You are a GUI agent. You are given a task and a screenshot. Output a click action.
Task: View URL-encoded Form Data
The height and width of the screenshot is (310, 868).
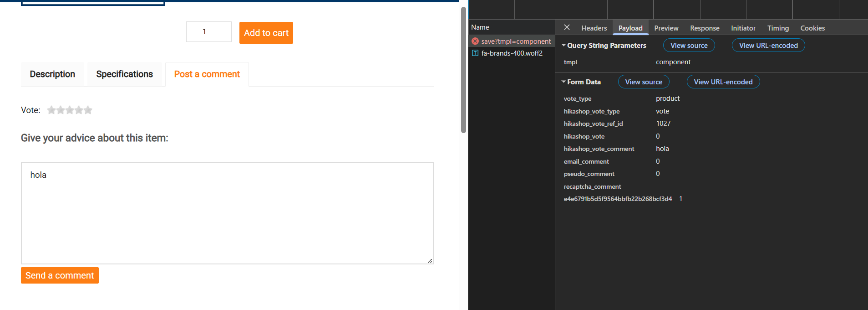[x=723, y=82]
